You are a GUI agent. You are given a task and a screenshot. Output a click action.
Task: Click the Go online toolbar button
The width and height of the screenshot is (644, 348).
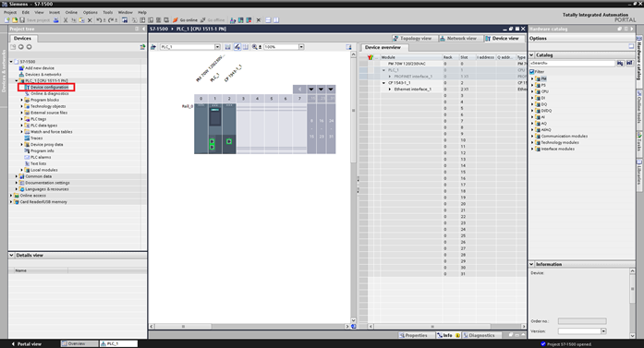coord(185,19)
